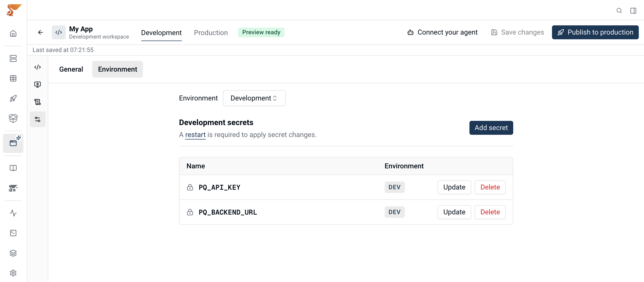644x282 pixels.
Task: Delete the PQ_BACKEND_URL secret
Action: (490, 212)
